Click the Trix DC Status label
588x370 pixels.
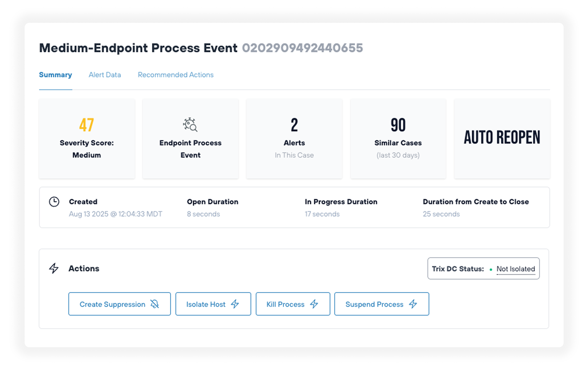[x=458, y=269]
